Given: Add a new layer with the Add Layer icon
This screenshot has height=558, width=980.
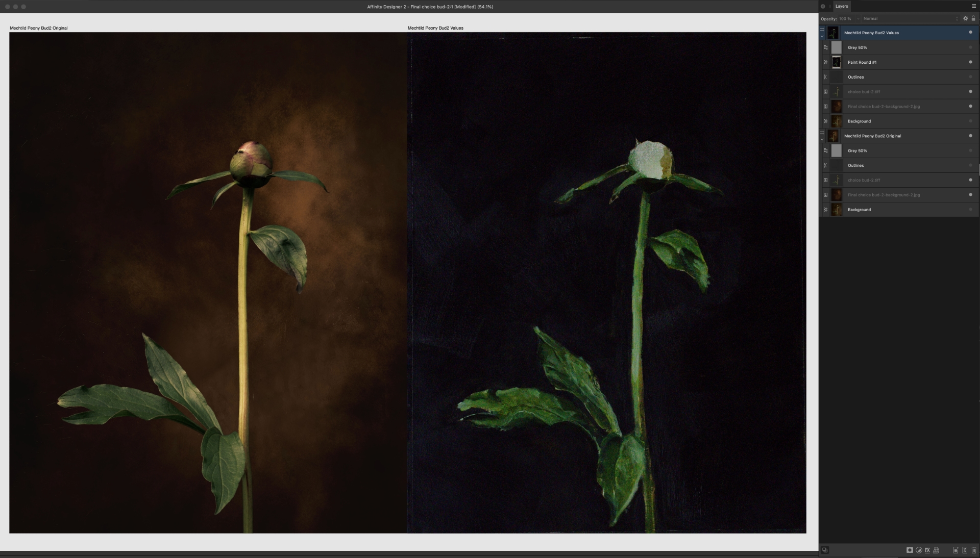Looking at the screenshot, I should 955,550.
